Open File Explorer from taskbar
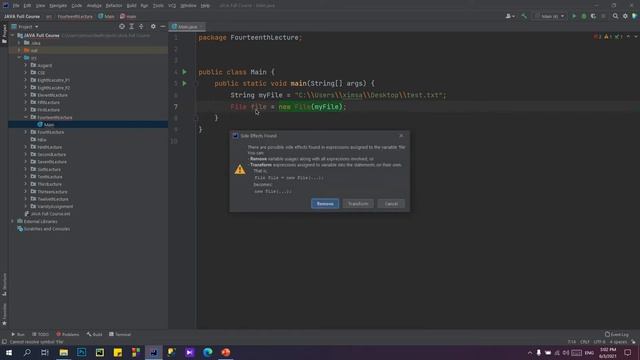Viewport: 640px width, 360px height. 64,352
